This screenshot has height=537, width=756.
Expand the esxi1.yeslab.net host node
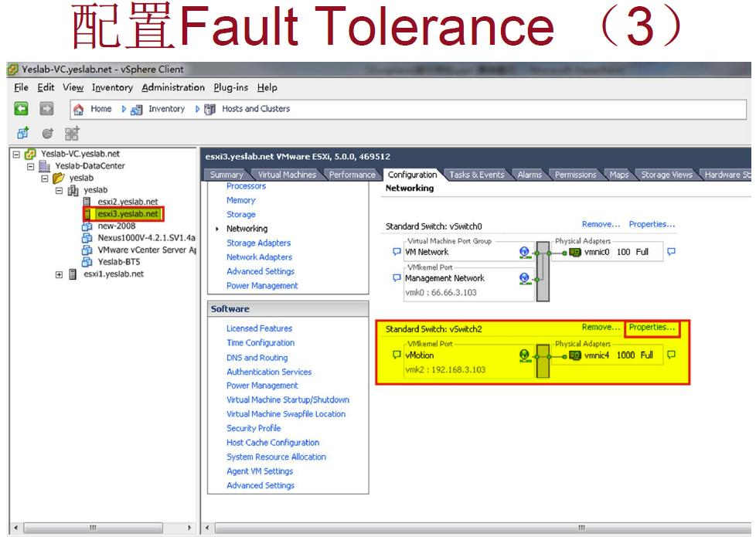click(59, 274)
